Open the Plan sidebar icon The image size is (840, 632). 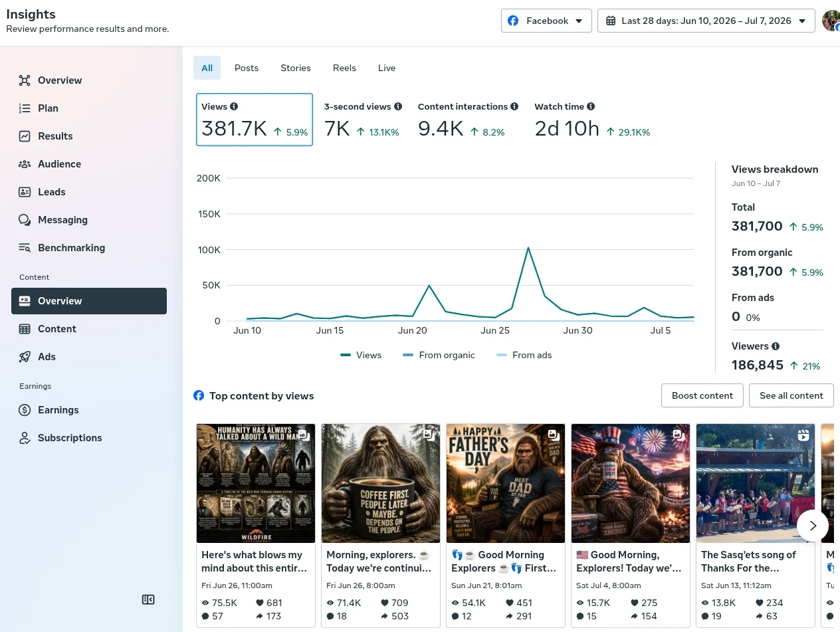pos(25,108)
